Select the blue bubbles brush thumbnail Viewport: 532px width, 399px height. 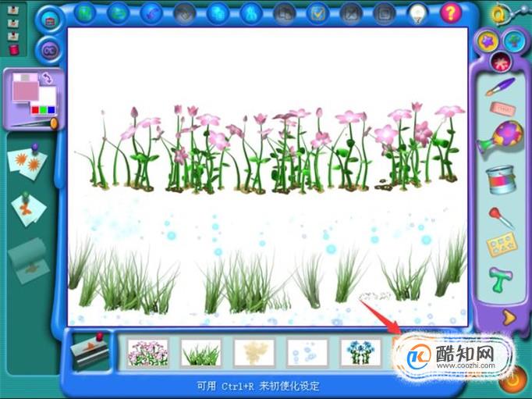coord(307,353)
